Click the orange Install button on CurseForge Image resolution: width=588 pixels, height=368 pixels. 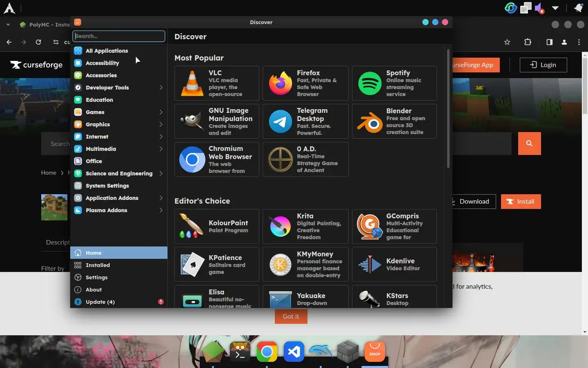521,202
